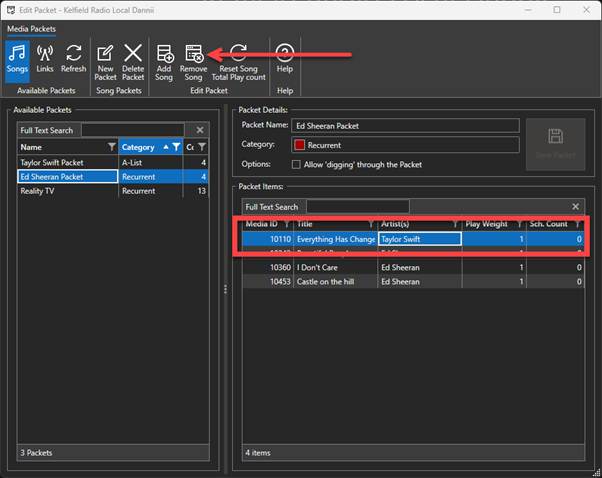Select the Taylor Swift Packet row
The height and width of the screenshot is (478, 602).
click(x=113, y=162)
